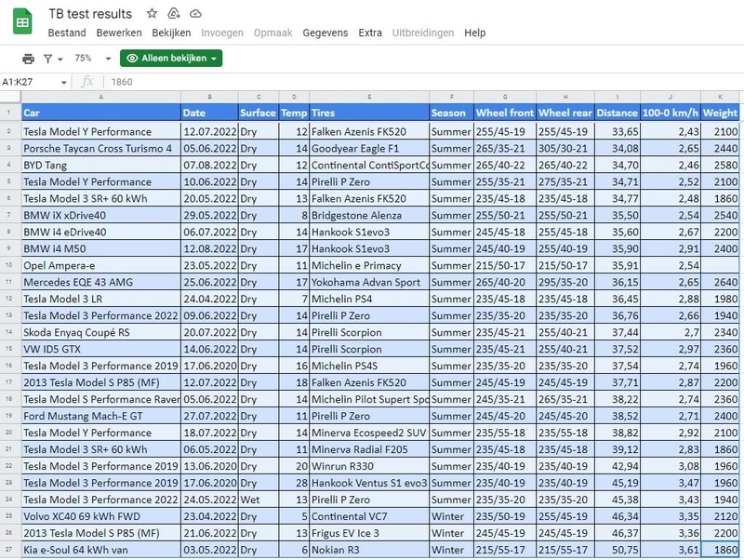Click the print icon
The width and height of the screenshot is (744, 560).
pyautogui.click(x=29, y=59)
